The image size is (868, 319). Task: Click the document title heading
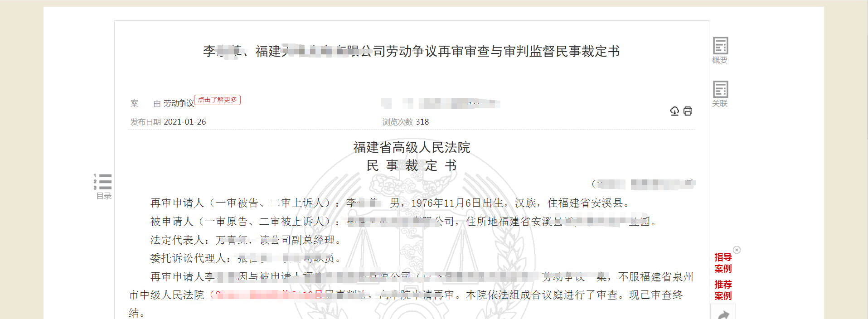[x=411, y=51]
